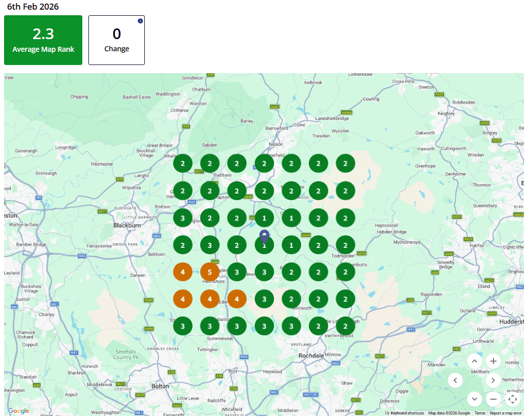529x420 pixels.
Task: Click Report a map error
Action: 505,413
